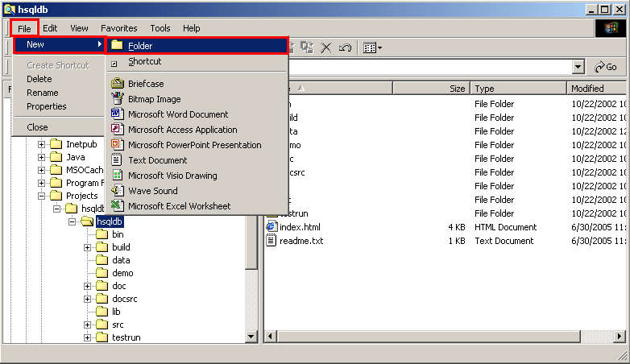Click the tree pane scroll down arrow

(251, 336)
